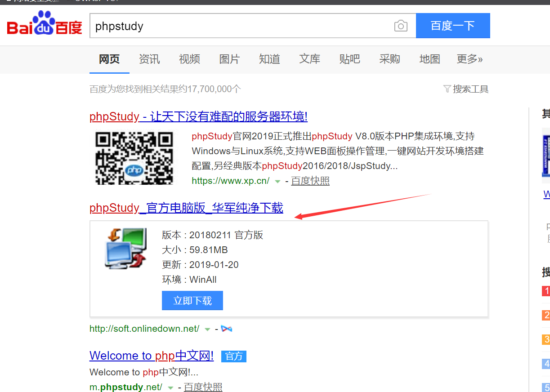550x392 pixels.
Task: Click the phpStudy software icon image
Action: (x=126, y=249)
